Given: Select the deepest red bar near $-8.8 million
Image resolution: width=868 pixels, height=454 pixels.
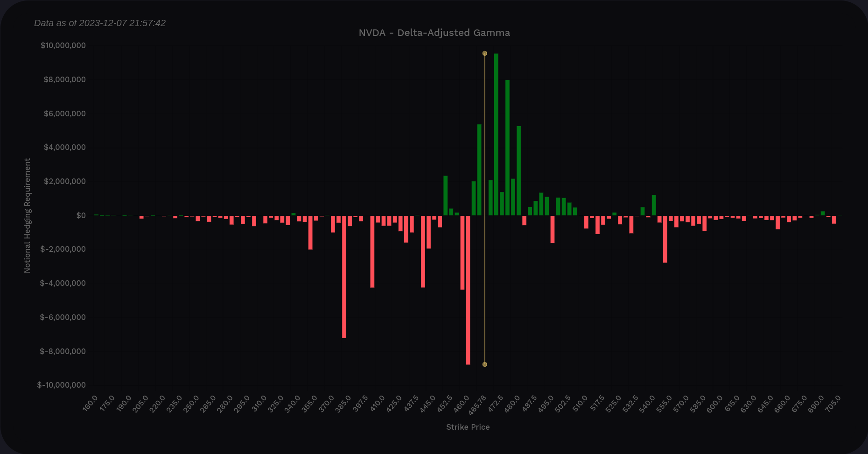Looking at the screenshot, I should pyautogui.click(x=468, y=290).
